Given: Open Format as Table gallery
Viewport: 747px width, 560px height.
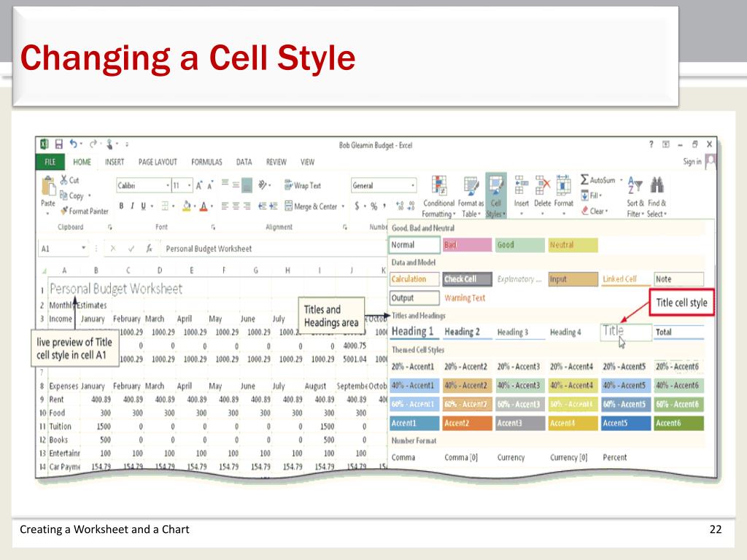Looking at the screenshot, I should pos(471,196).
